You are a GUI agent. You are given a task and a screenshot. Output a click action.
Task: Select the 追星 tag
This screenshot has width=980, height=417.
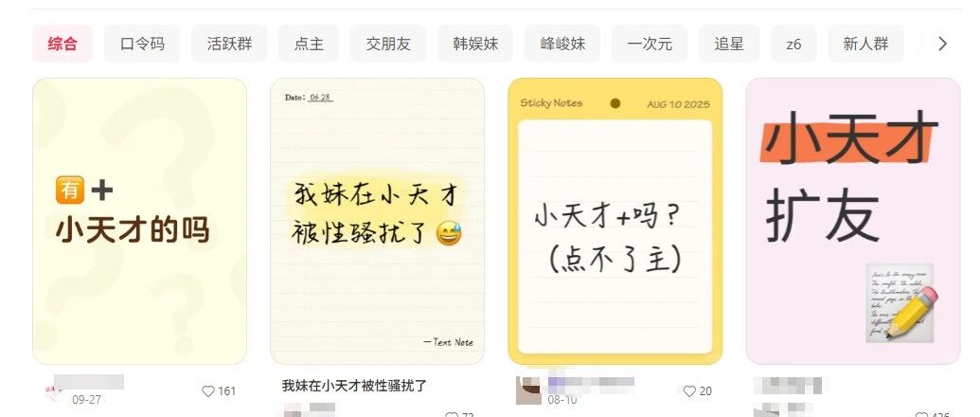click(729, 44)
